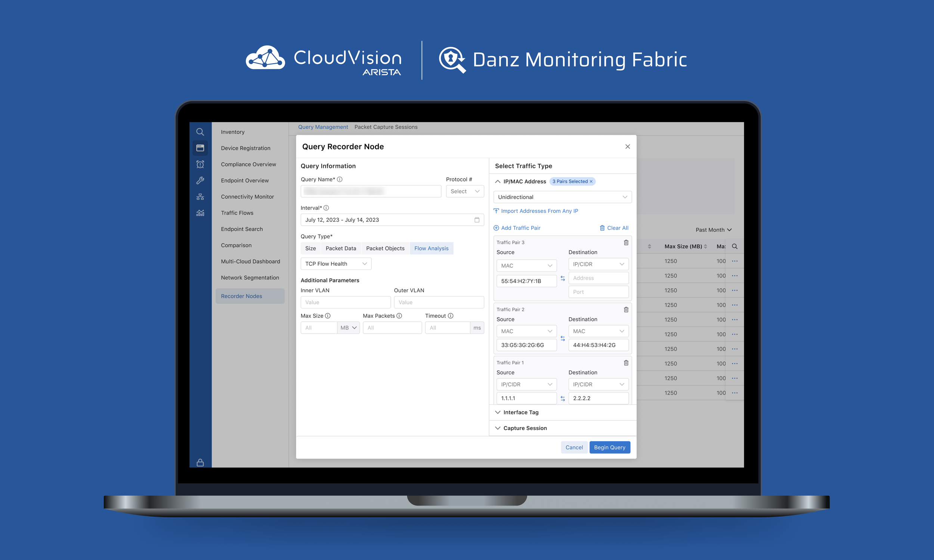Click the Begin Query button
This screenshot has height=560, width=934.
coord(609,447)
